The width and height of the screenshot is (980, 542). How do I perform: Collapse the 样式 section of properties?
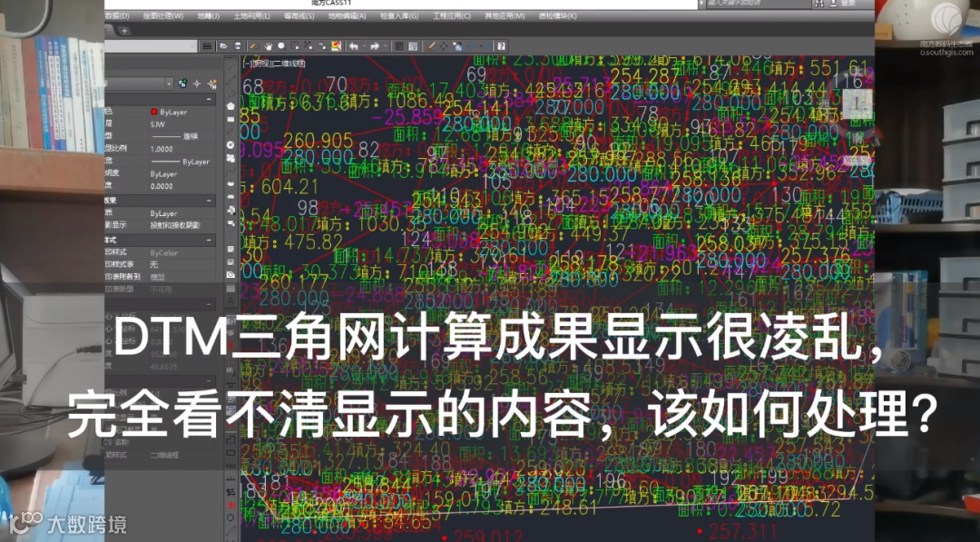[x=209, y=240]
